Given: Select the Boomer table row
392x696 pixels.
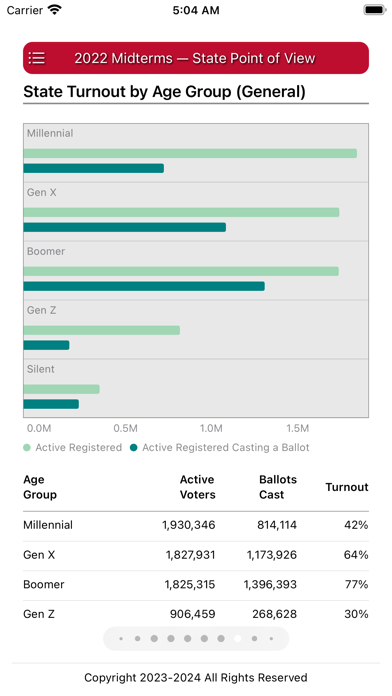Looking at the screenshot, I should click(x=196, y=585).
